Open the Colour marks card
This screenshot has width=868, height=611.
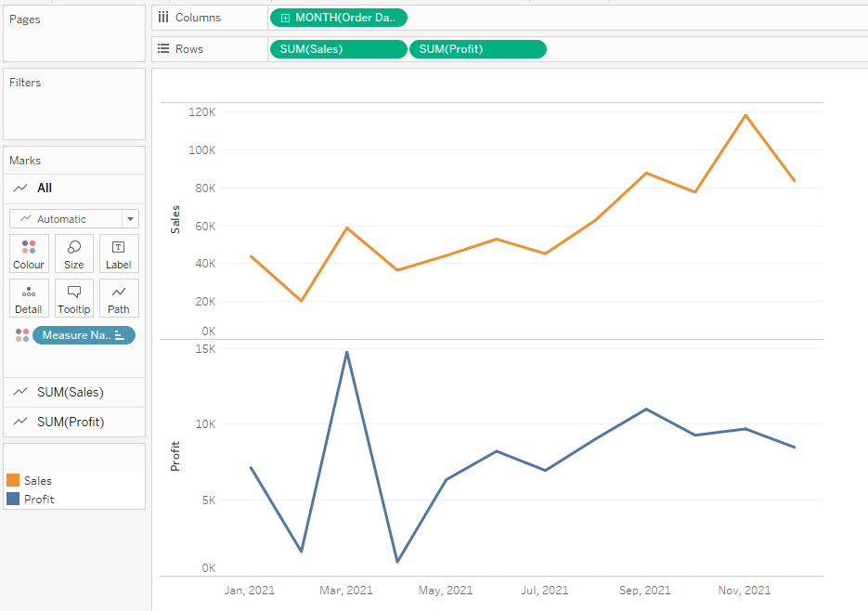29,253
